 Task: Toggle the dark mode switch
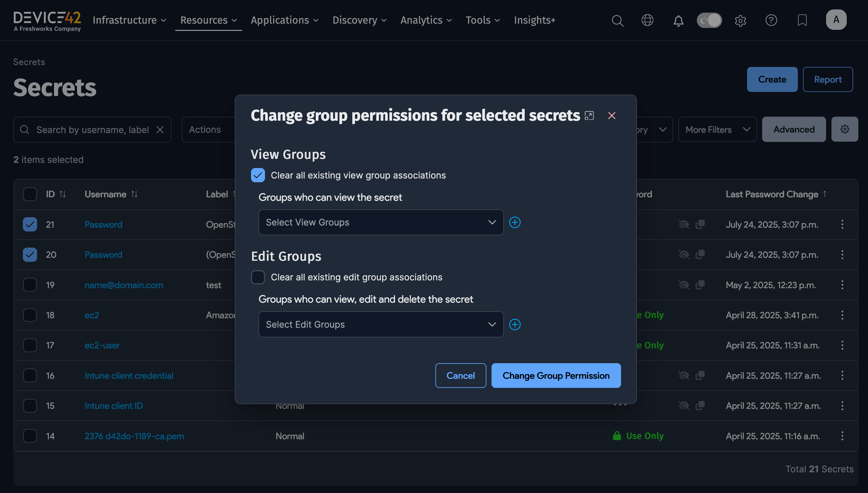coord(709,20)
